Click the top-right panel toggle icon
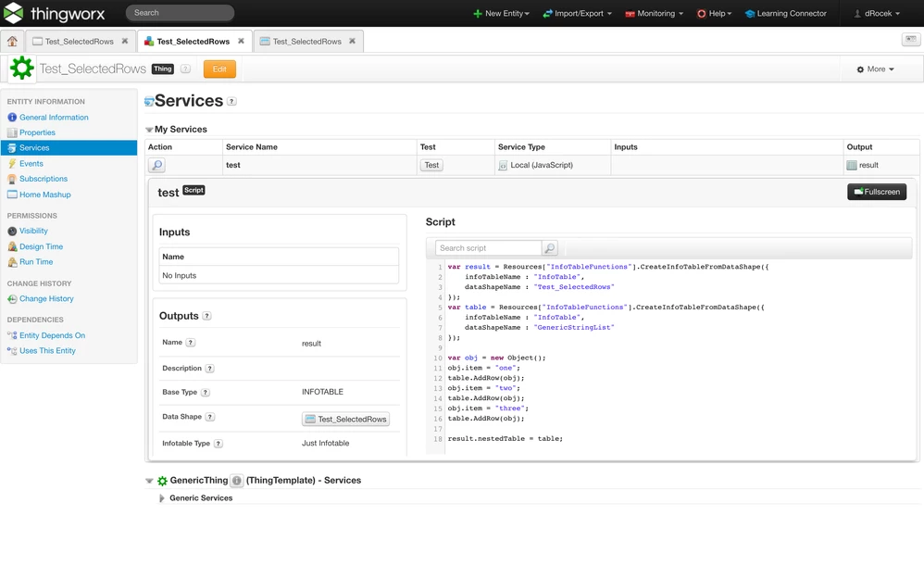Image resolution: width=924 pixels, height=578 pixels. (911, 39)
